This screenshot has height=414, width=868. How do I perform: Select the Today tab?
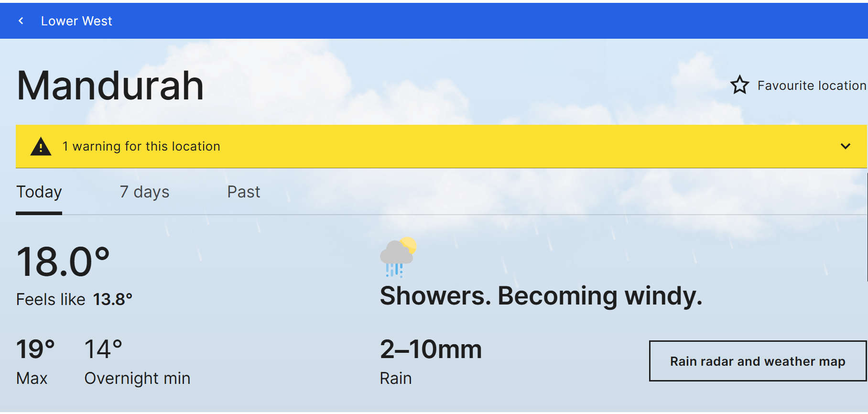39,192
